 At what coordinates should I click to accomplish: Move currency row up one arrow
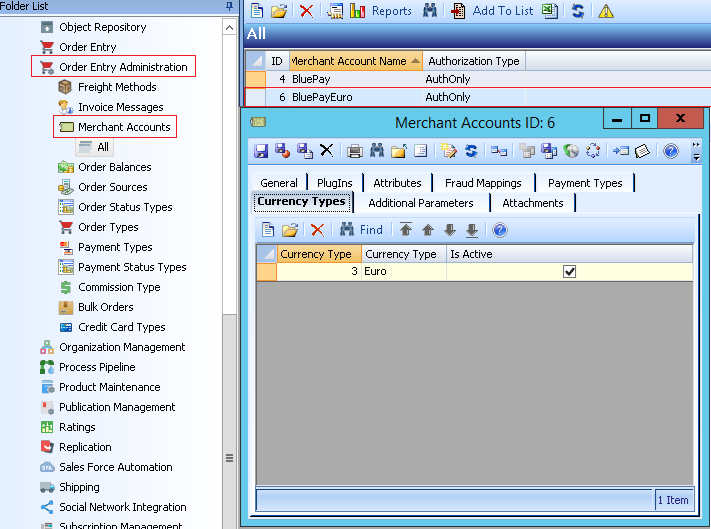[x=428, y=230]
